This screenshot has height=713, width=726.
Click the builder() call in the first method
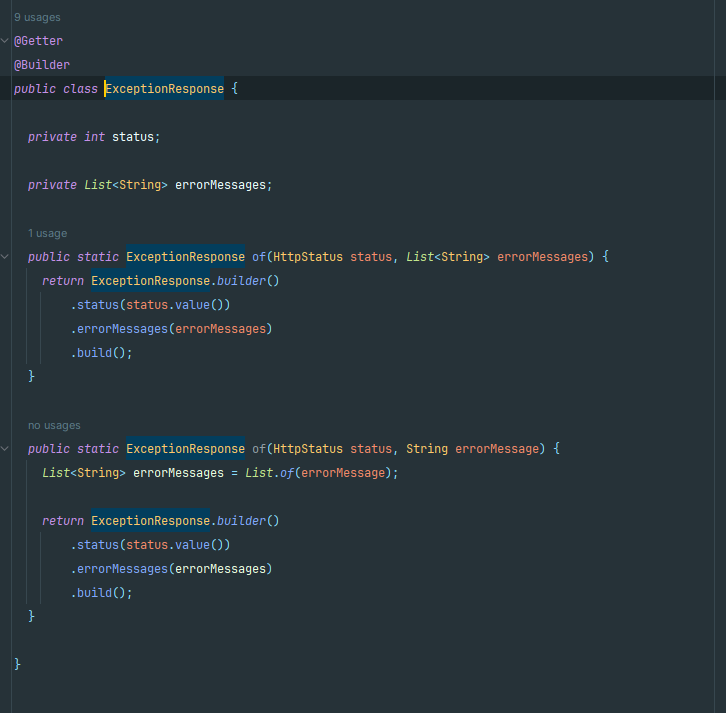pyautogui.click(x=248, y=281)
